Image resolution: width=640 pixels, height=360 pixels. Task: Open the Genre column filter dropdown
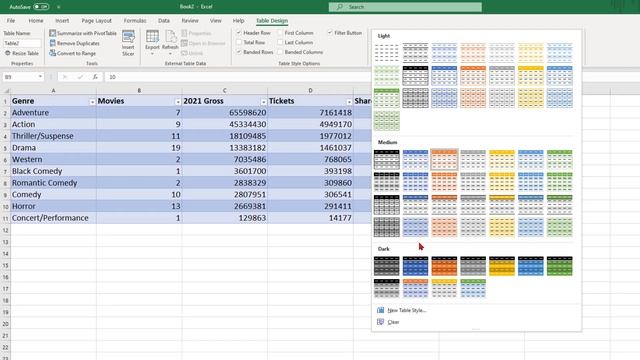pos(92,102)
